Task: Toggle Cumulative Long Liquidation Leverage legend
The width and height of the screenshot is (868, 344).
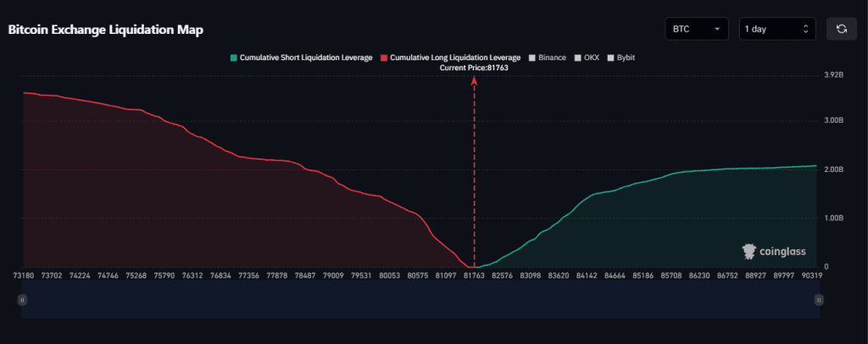Action: click(451, 58)
